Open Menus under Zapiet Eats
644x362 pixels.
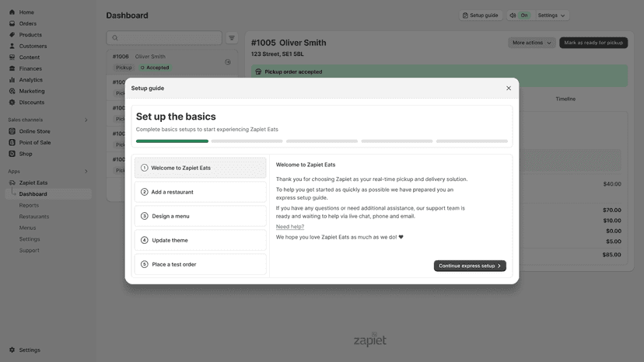[27, 228]
